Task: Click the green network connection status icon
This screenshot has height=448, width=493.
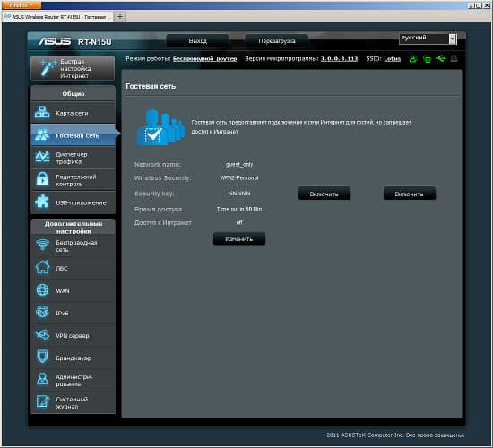Action: (427, 59)
